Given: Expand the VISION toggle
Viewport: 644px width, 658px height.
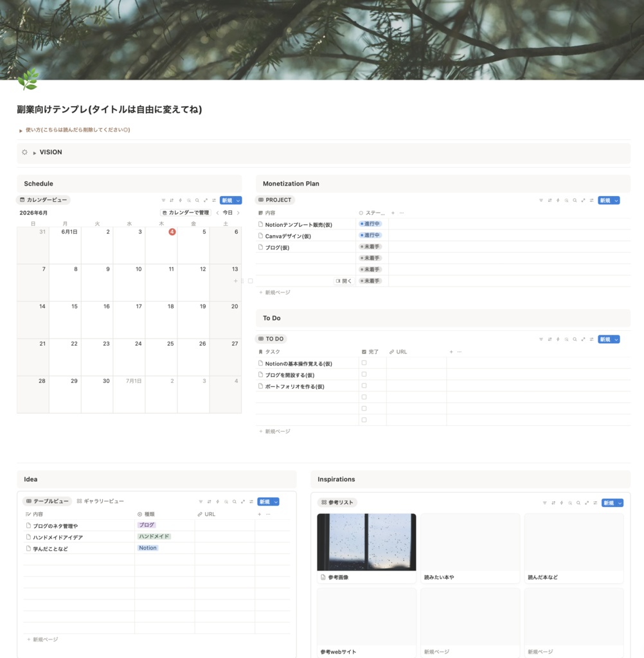Looking at the screenshot, I should (35, 153).
